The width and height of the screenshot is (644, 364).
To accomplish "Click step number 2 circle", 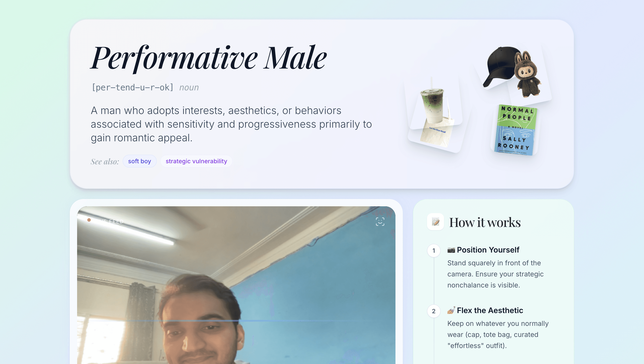I will [x=434, y=311].
